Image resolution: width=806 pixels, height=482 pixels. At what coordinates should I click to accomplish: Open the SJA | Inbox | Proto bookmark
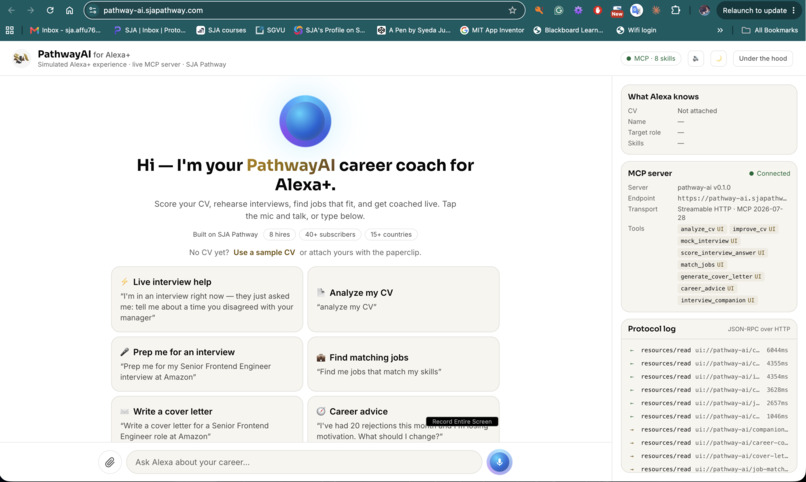tap(150, 30)
